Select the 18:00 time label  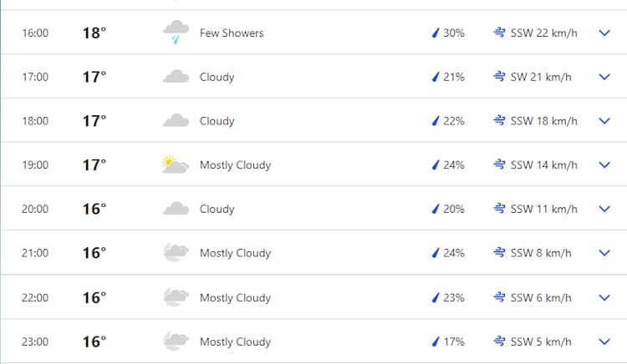coord(35,121)
